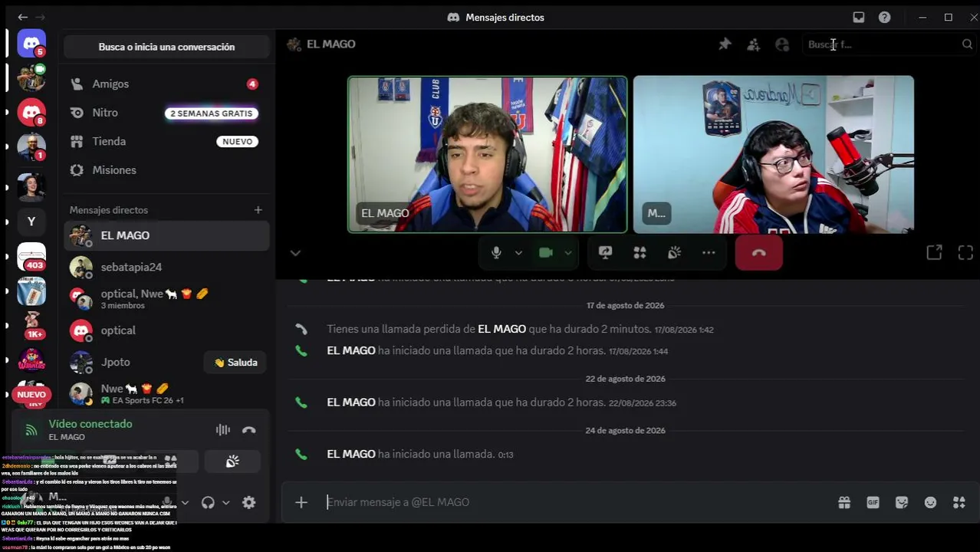Click the 2 SEMANAS GRATIS Nitro badge
The width and height of the screenshot is (980, 552).
click(x=211, y=113)
